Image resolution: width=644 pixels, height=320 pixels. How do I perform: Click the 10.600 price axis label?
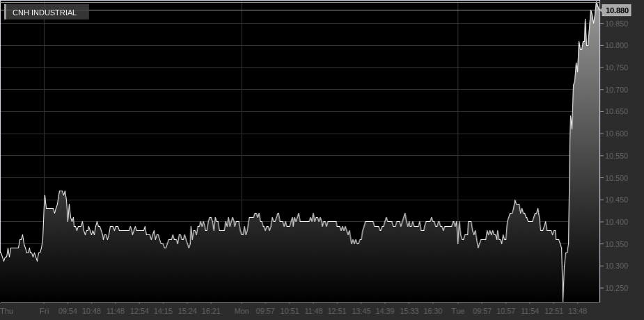point(617,134)
